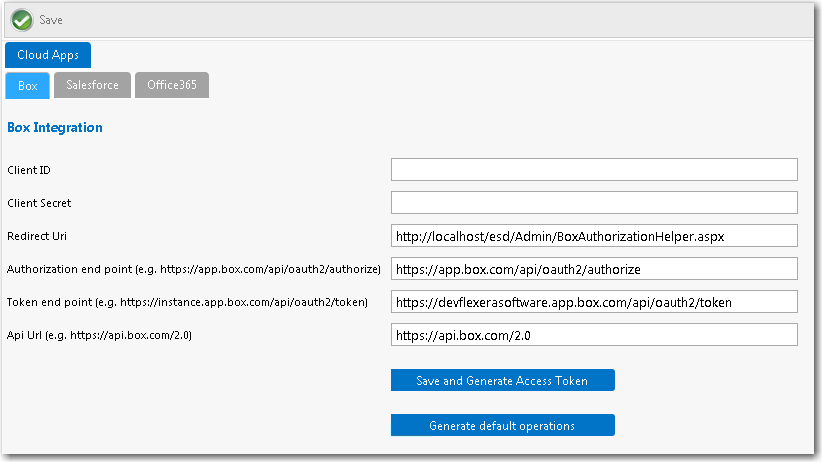Image resolution: width=822 pixels, height=462 pixels.
Task: Click the Client Secret label
Action: pos(39,203)
